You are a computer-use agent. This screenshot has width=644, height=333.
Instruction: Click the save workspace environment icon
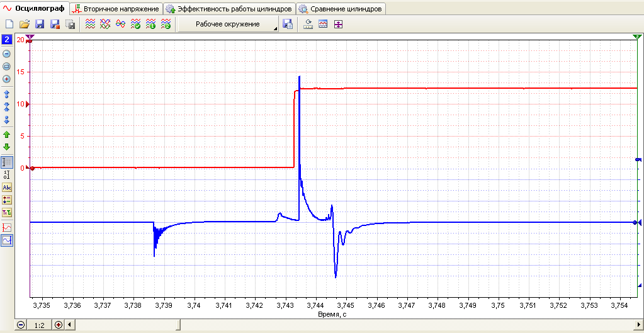[x=288, y=24]
